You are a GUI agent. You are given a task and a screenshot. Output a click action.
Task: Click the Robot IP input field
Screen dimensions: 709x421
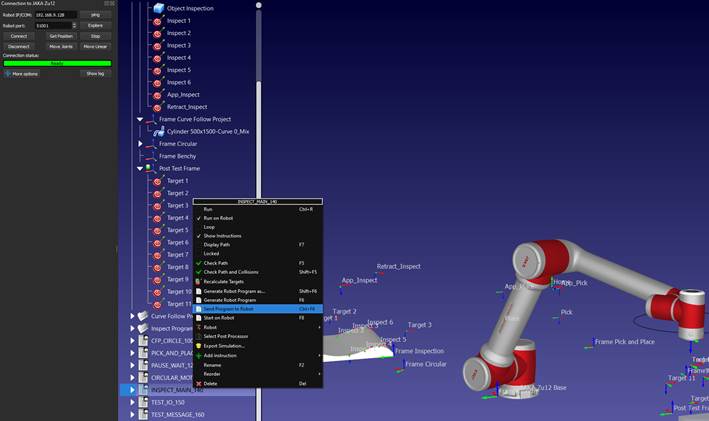point(56,15)
